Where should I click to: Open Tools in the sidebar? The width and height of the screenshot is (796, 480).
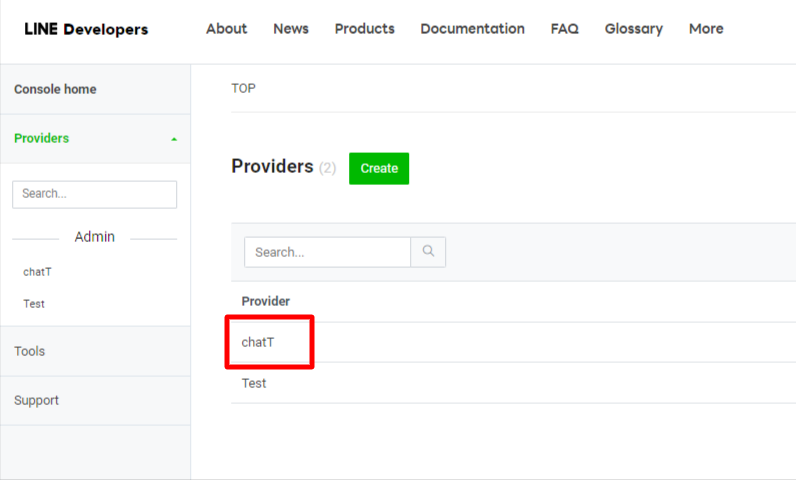click(x=30, y=352)
